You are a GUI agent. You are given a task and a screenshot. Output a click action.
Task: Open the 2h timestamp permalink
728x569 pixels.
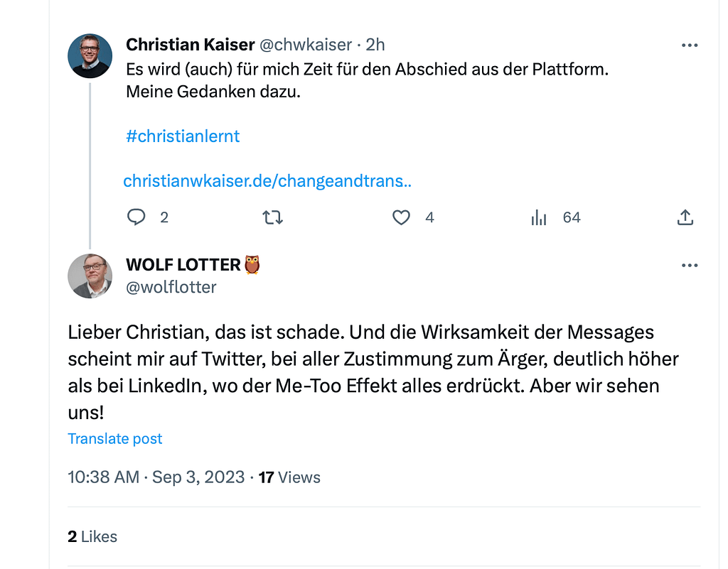pos(375,45)
